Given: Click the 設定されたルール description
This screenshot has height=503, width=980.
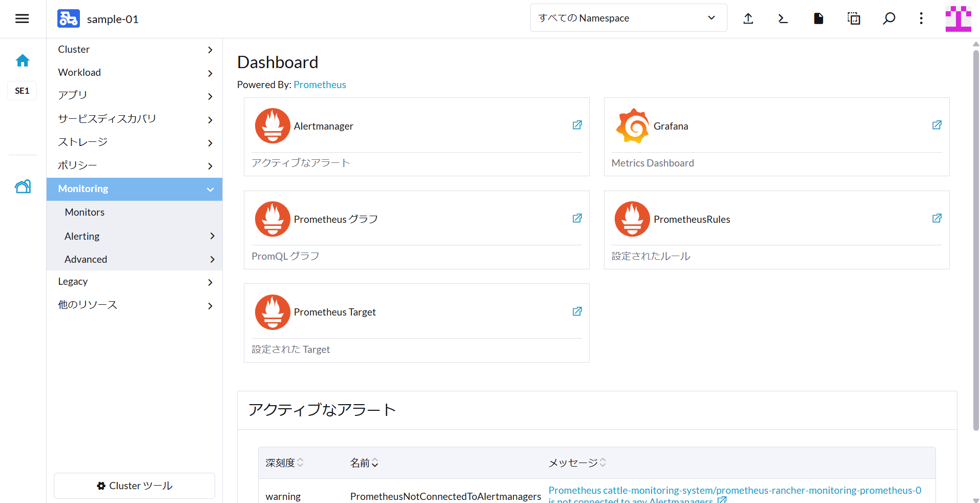Looking at the screenshot, I should [651, 256].
